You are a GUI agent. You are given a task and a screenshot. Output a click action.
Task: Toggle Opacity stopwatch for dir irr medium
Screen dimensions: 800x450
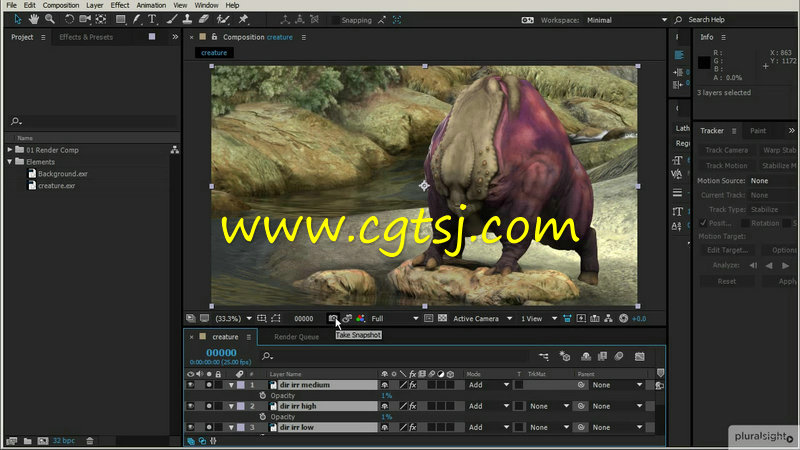[x=262, y=395]
